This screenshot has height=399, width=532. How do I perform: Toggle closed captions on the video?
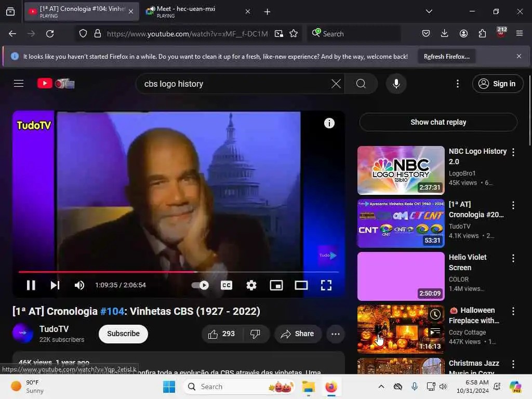(227, 285)
